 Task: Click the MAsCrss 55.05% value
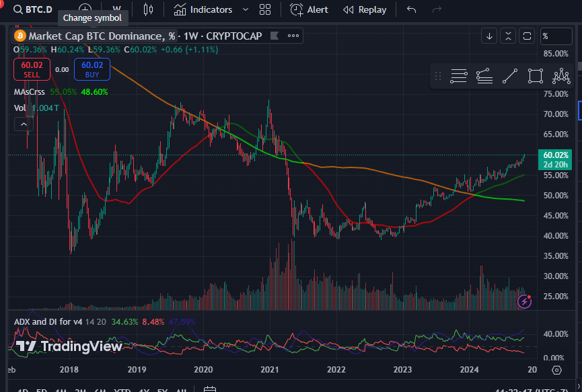[63, 92]
